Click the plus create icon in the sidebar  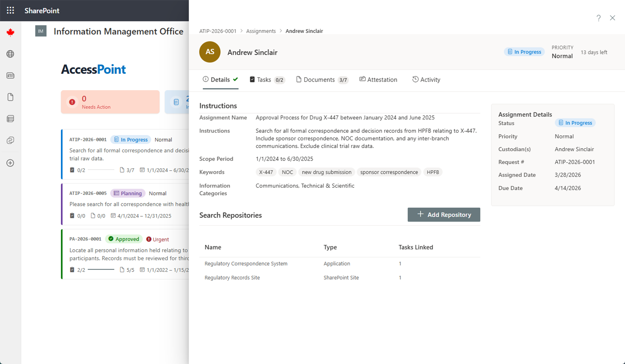[x=10, y=163]
